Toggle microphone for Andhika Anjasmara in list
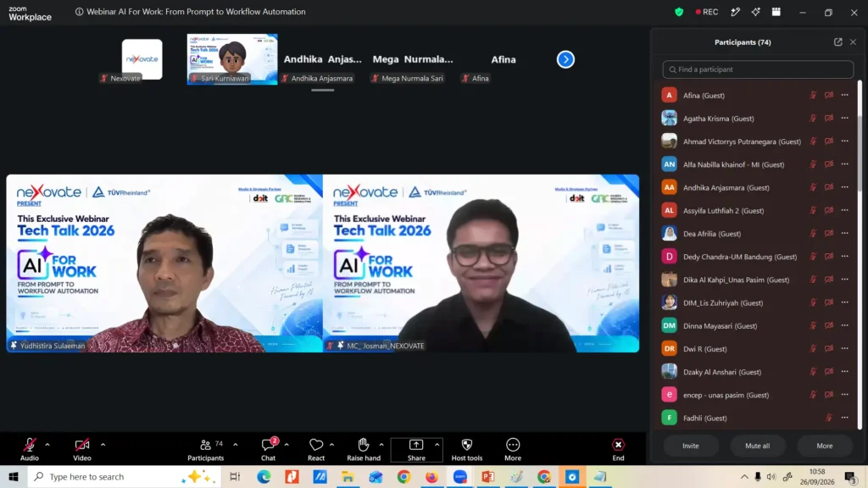Viewport: 868px width, 488px height. (x=813, y=187)
